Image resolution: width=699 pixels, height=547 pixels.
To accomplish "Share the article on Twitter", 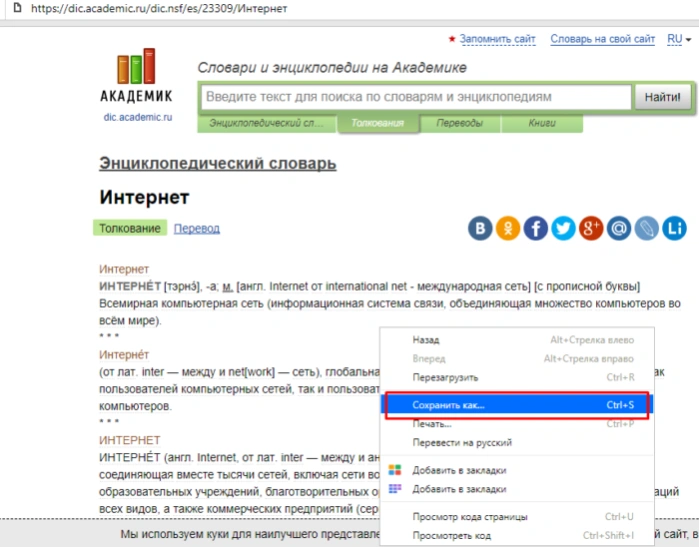I will [563, 228].
